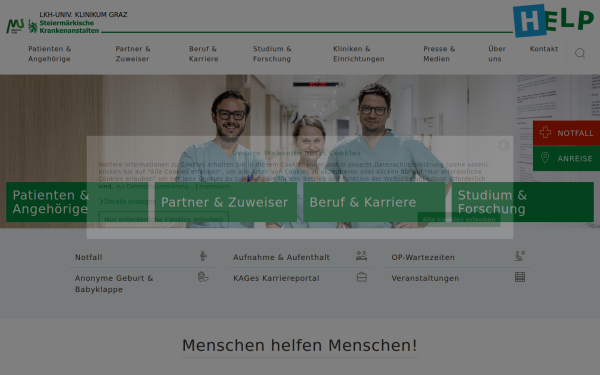Open the Kontakt menu item
The image size is (600, 375).
(544, 49)
